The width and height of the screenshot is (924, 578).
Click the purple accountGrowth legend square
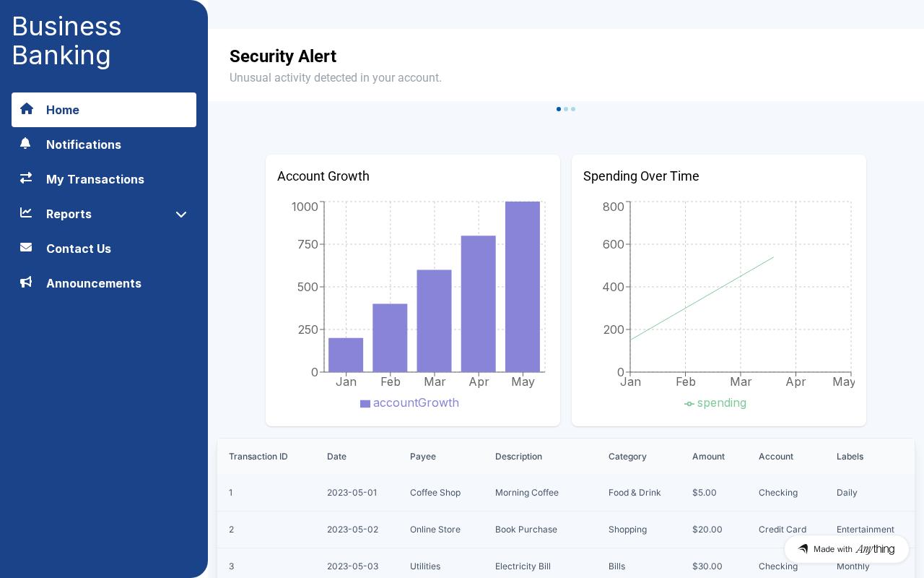pyautogui.click(x=365, y=404)
